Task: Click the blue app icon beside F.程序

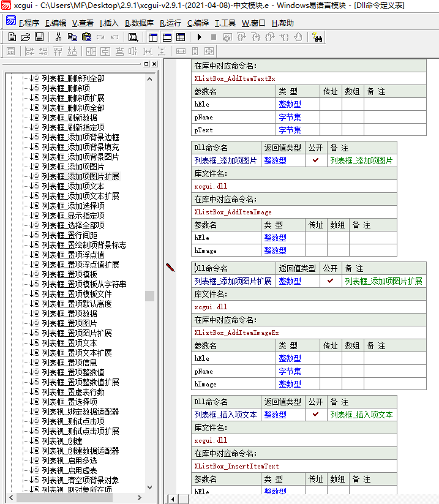Action: tap(10, 21)
